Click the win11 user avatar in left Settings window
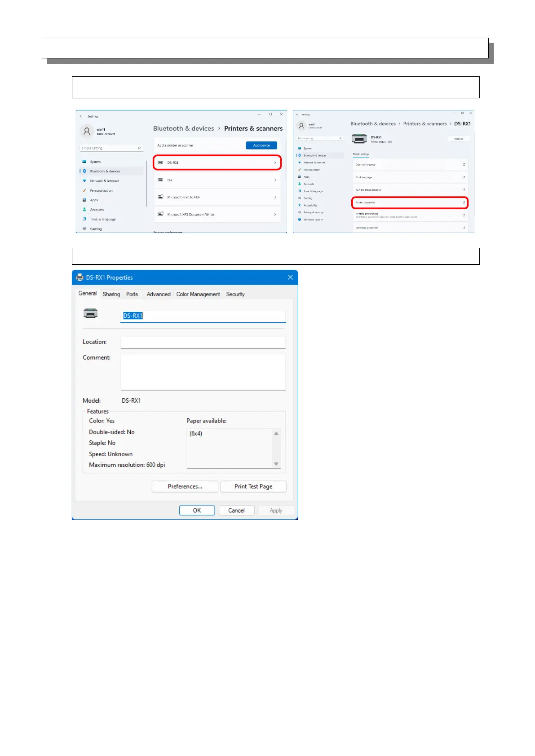Image resolution: width=535 pixels, height=756 pixels. 87,131
